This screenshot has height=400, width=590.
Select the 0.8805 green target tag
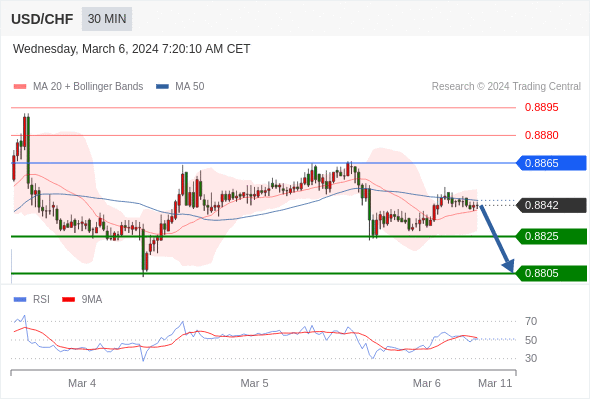[551, 274]
